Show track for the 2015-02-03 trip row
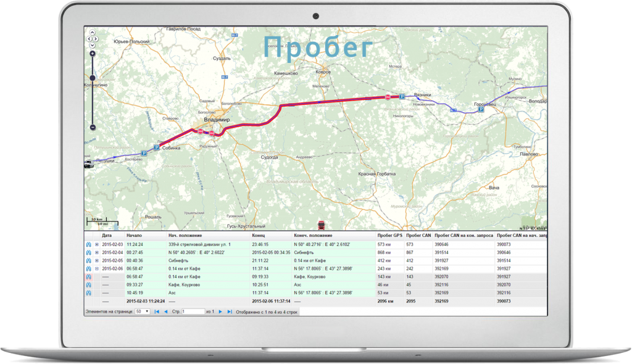Image resolution: width=632 pixels, height=364 pixels. tap(88, 244)
